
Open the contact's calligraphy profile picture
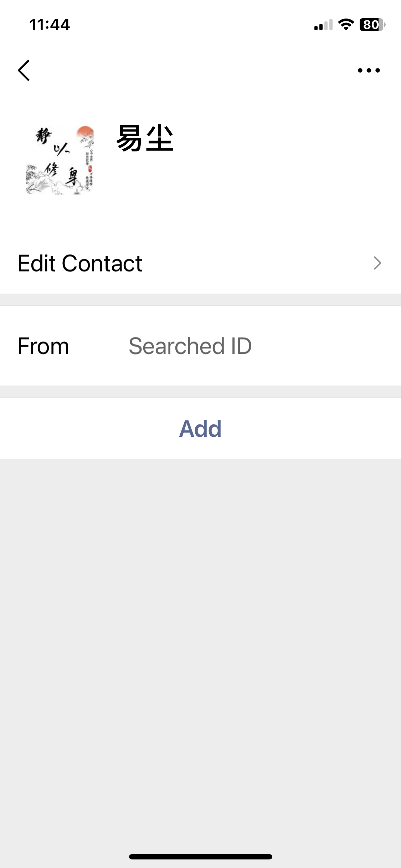[x=60, y=160]
